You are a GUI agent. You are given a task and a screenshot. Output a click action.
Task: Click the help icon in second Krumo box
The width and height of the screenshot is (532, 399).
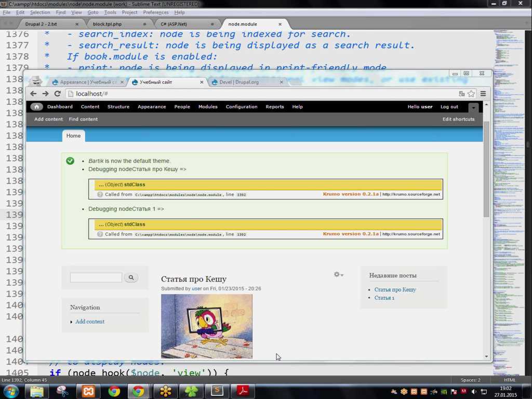pyautogui.click(x=100, y=234)
